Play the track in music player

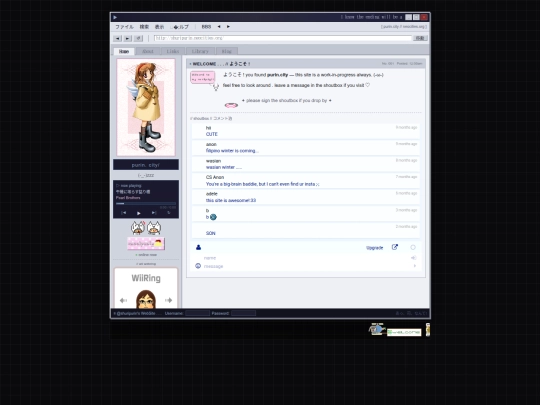tap(139, 213)
